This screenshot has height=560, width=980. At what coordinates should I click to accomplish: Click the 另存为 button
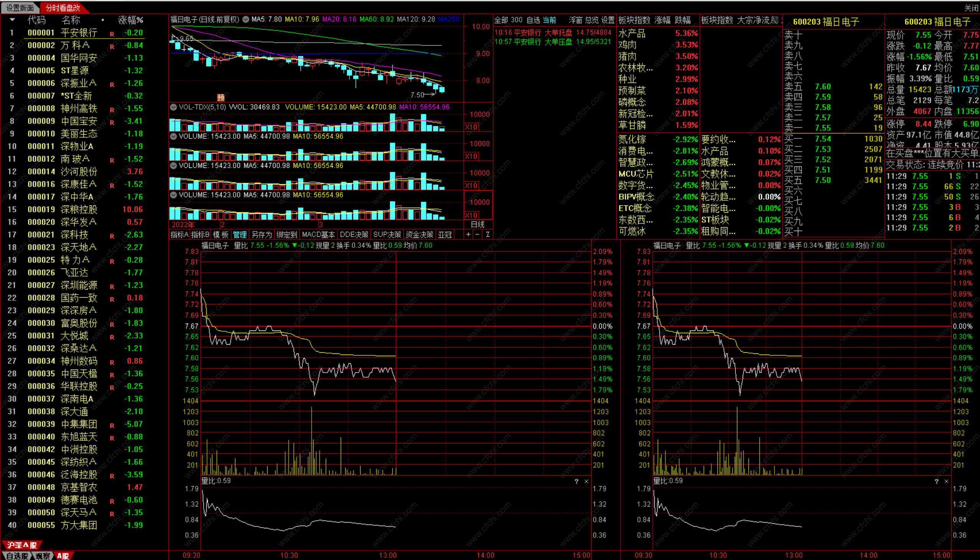pos(261,234)
